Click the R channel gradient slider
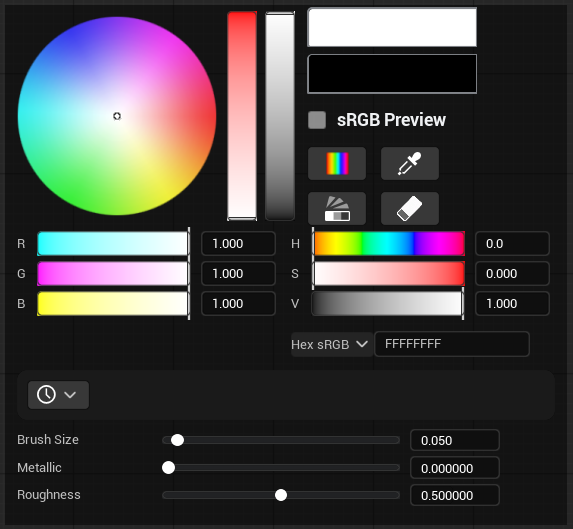Image resolution: width=573 pixels, height=529 pixels. [x=113, y=243]
